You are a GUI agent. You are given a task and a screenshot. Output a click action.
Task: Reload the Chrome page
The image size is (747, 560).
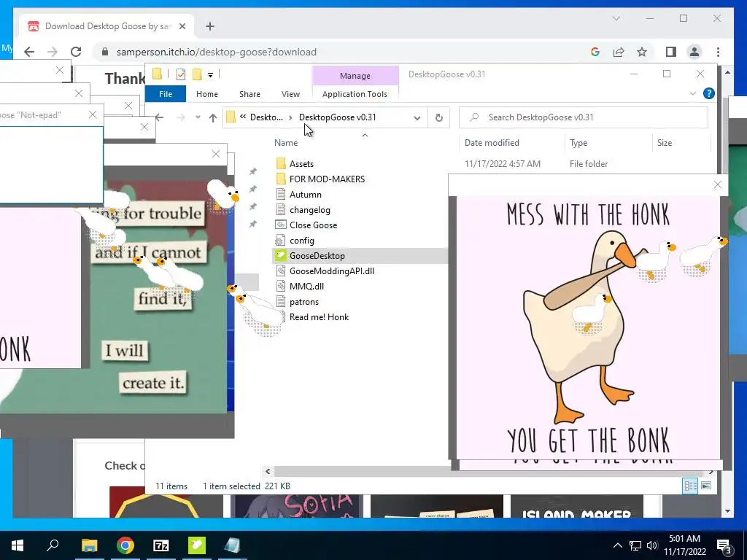tap(76, 52)
